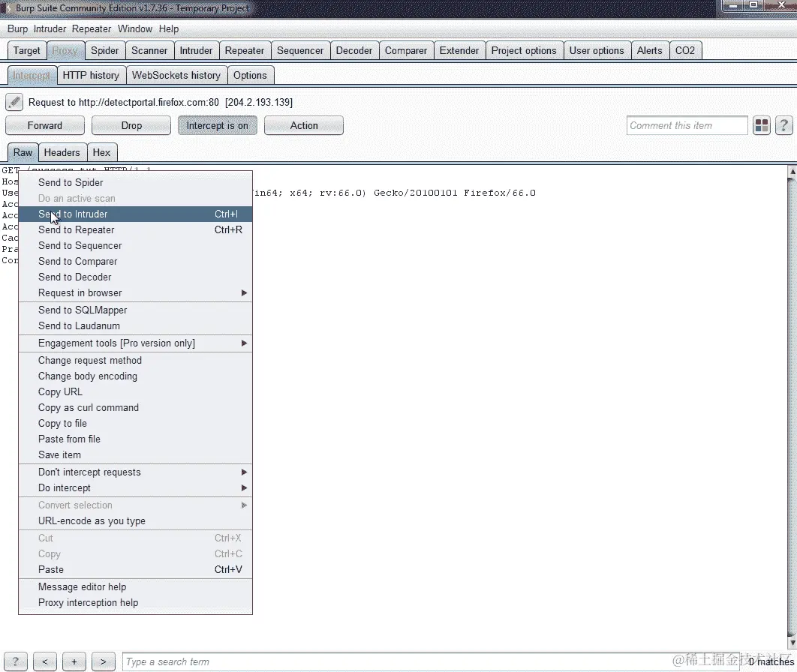Click the next match '>' button
797x672 pixels.
(103, 661)
